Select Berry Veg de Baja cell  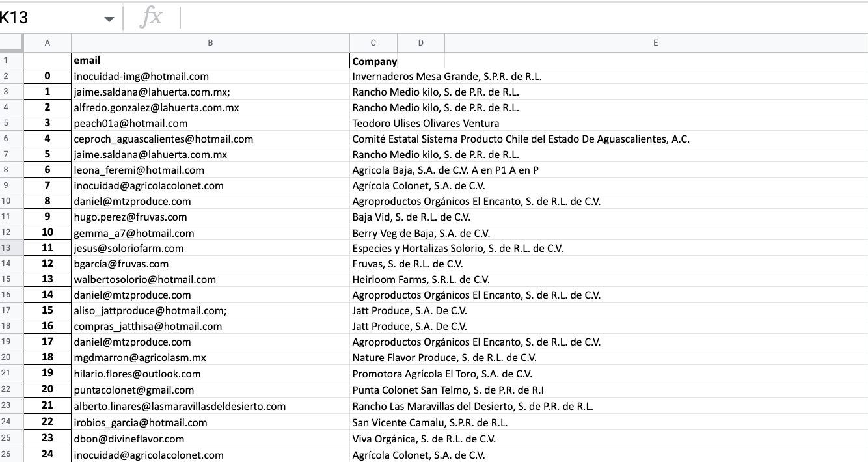click(x=421, y=232)
